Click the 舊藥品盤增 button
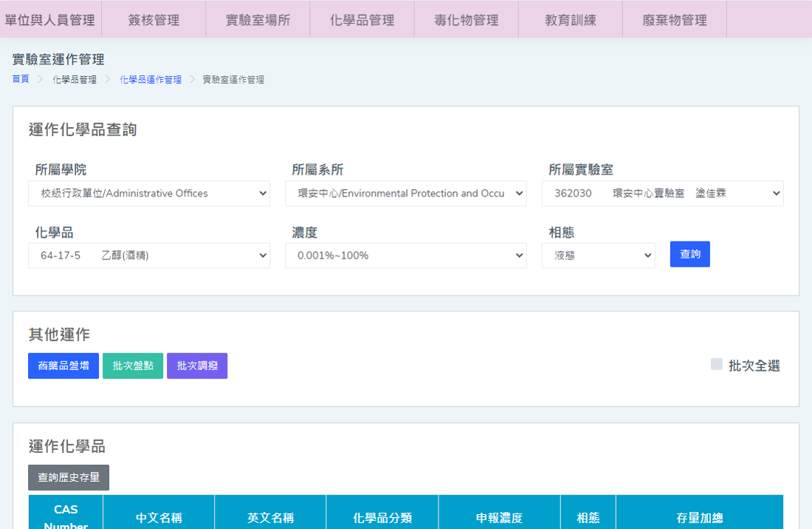The height and width of the screenshot is (529, 812). coord(63,366)
